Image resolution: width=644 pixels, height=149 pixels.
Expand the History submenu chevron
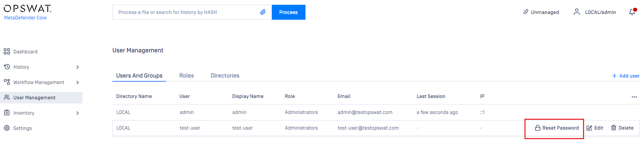coord(78,67)
